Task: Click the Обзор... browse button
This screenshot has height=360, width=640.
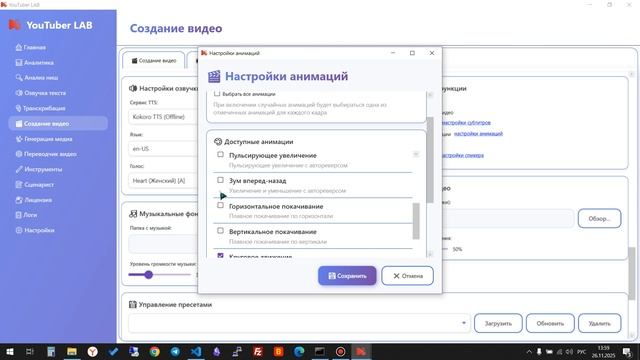Action: pyautogui.click(x=599, y=218)
